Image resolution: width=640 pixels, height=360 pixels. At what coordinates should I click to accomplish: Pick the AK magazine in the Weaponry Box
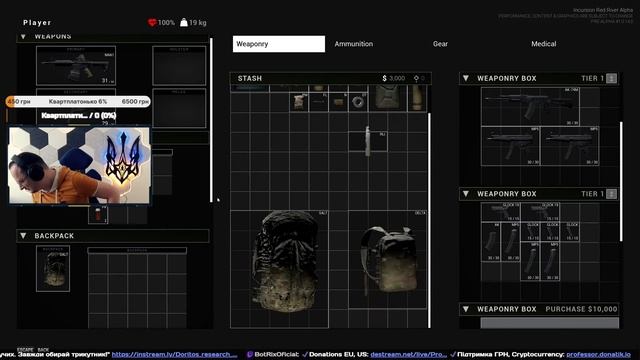coord(491,242)
